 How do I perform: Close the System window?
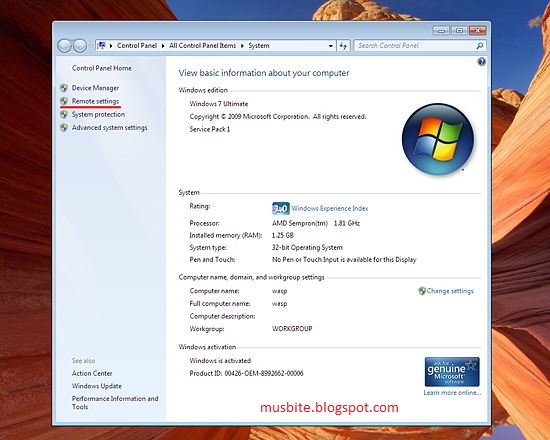point(477,31)
